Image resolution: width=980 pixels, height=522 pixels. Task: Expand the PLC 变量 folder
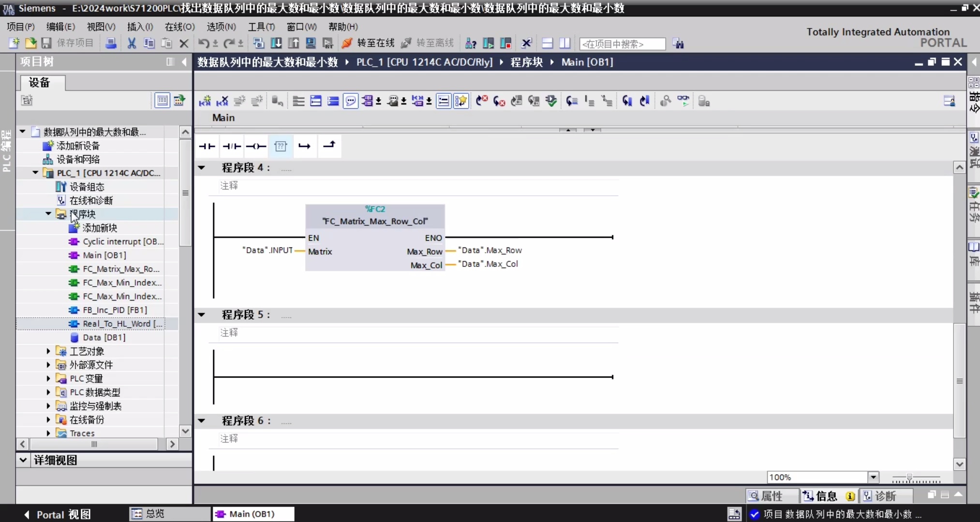point(48,378)
